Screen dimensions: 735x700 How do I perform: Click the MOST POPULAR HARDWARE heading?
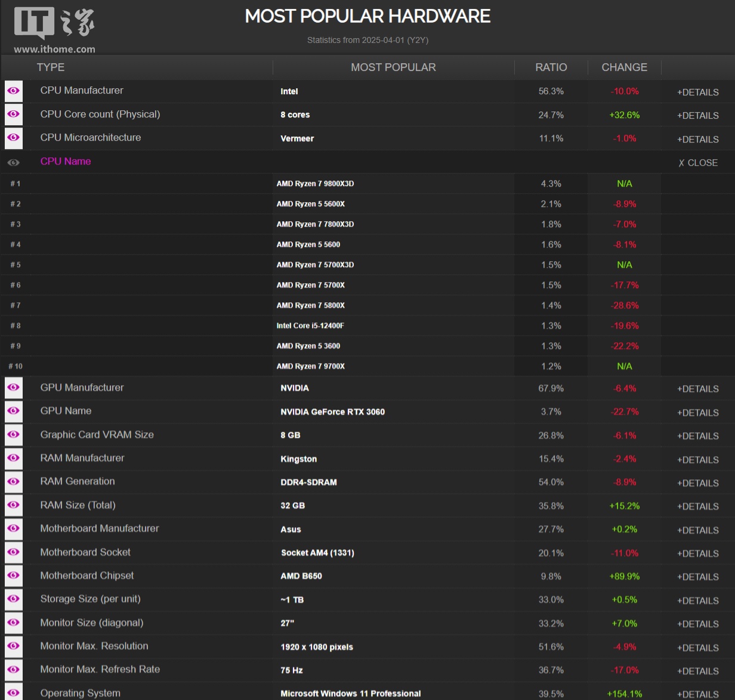point(367,16)
